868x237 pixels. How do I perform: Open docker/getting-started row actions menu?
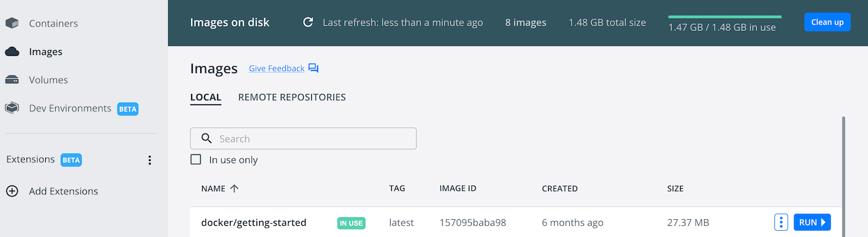781,222
